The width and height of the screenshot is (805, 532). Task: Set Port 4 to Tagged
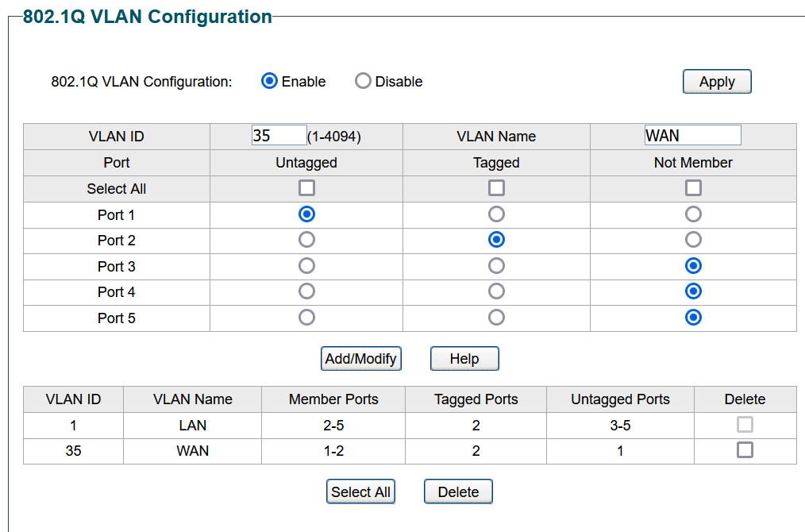click(496, 291)
